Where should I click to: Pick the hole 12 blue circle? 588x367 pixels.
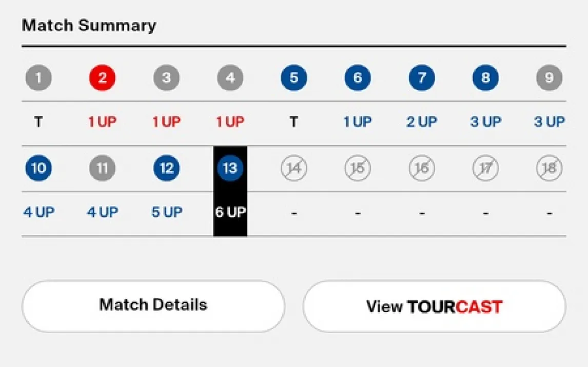pyautogui.click(x=166, y=169)
